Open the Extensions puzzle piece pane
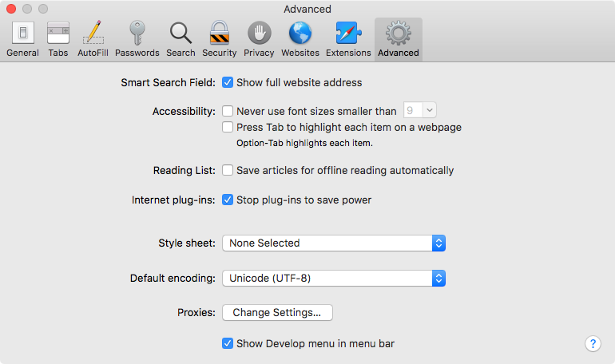The width and height of the screenshot is (615, 364). (x=348, y=39)
